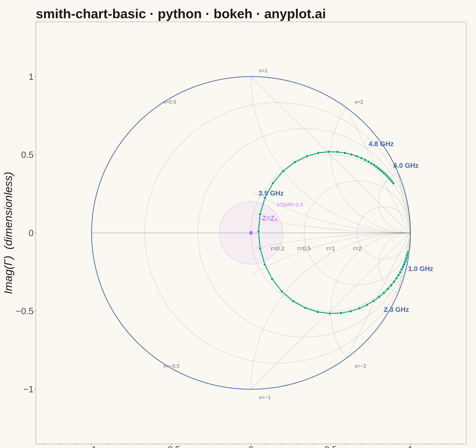The height and width of the screenshot is (448, 476).
Task: Click the Imag(Γ) dimensionless axis title
Action: coord(9,233)
